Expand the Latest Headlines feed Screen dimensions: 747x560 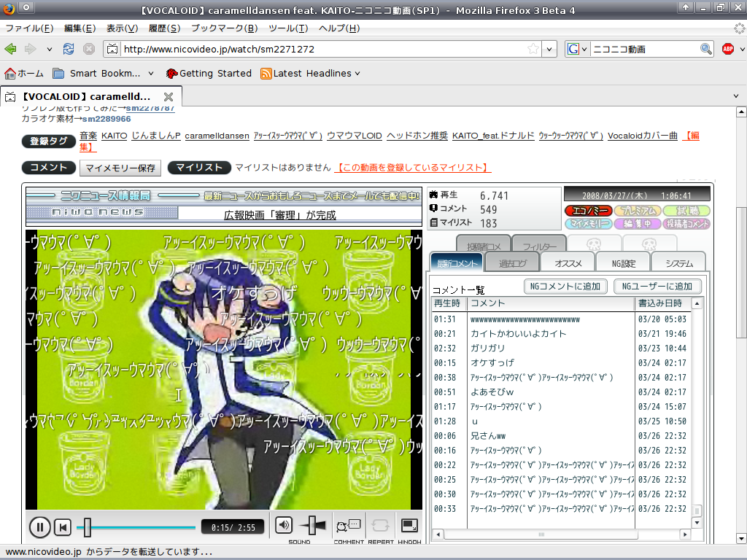(310, 74)
